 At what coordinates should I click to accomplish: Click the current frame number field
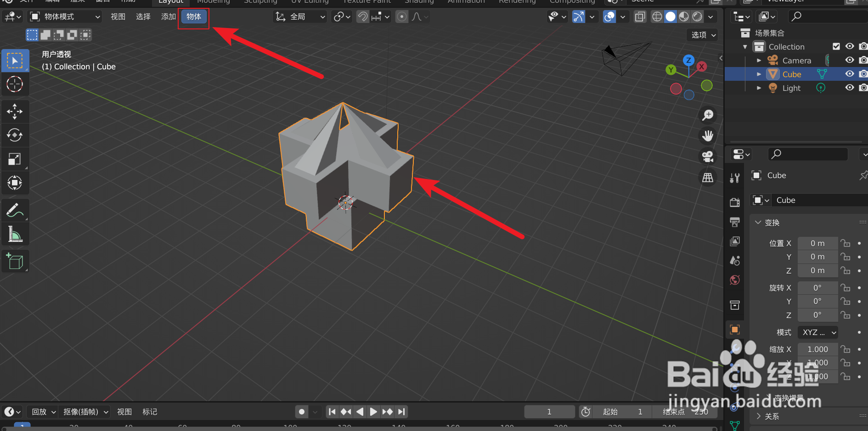pos(549,412)
